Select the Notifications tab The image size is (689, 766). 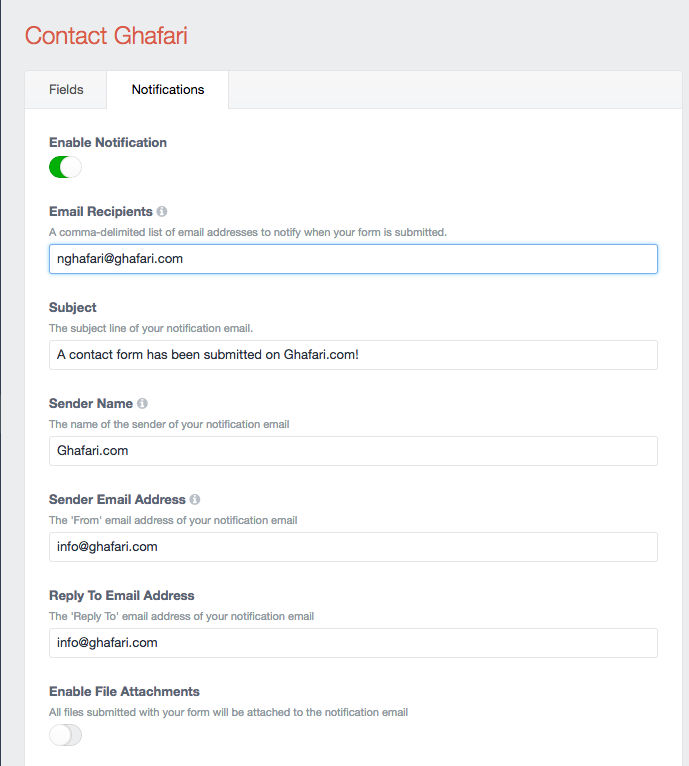[168, 90]
